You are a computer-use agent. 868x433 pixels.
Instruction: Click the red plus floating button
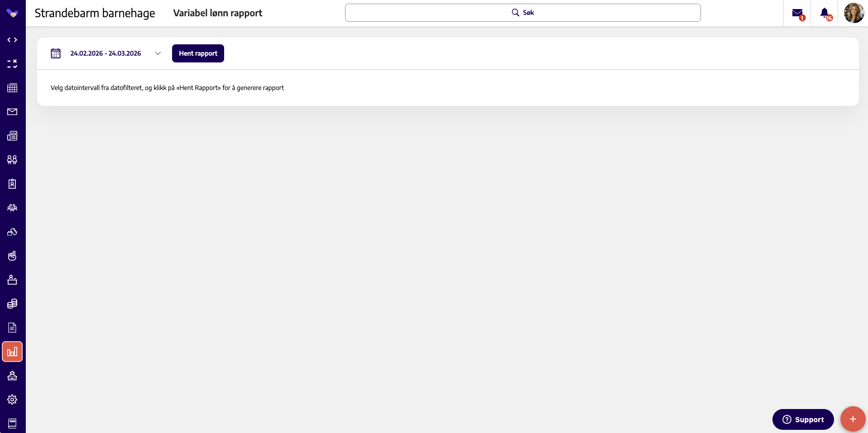click(853, 419)
